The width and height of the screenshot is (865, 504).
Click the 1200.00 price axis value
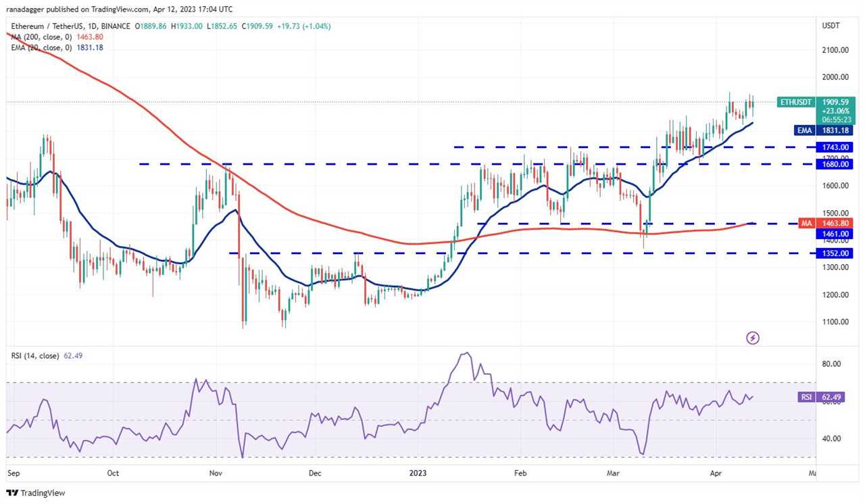coord(836,295)
